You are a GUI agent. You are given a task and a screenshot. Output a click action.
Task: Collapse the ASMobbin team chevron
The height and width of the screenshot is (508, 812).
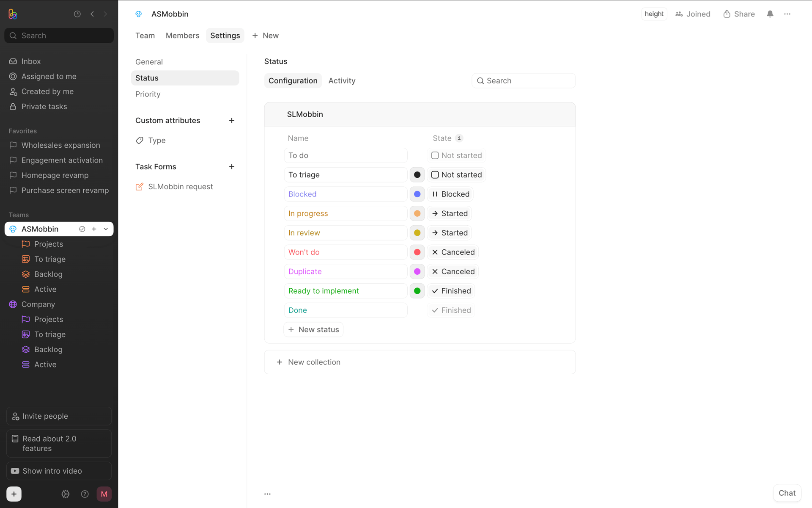pos(106,229)
